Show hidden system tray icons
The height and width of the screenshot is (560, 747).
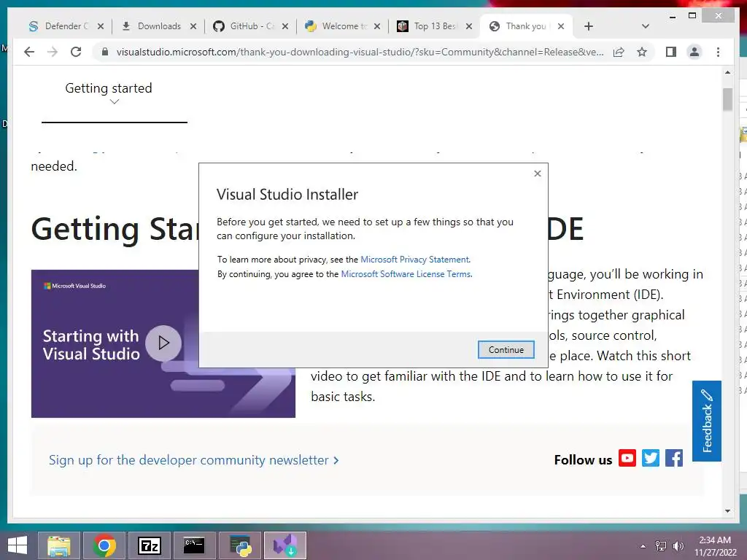coord(643,546)
